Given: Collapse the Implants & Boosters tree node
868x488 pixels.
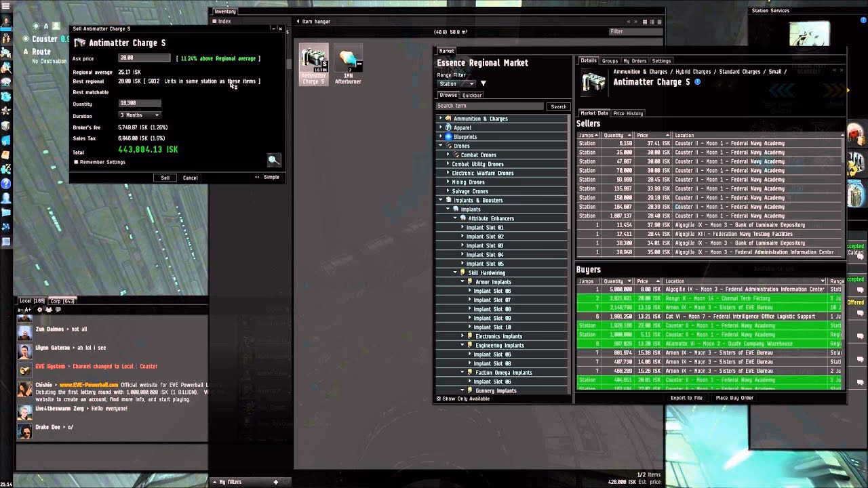Looking at the screenshot, I should tap(441, 200).
